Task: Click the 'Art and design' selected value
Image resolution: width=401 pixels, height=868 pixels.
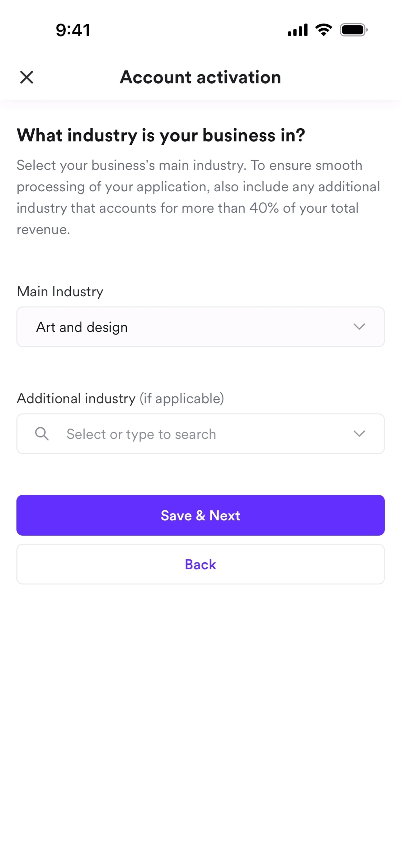Action: [82, 327]
